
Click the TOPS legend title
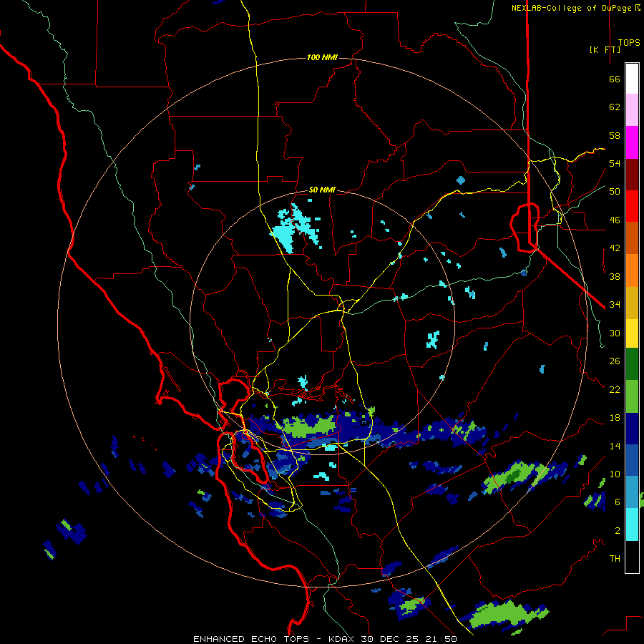[x=629, y=42]
